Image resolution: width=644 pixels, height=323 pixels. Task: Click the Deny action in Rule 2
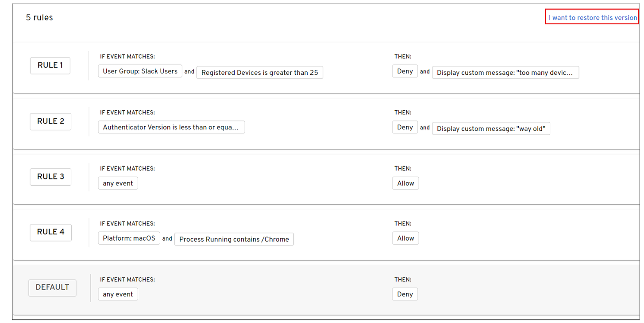pyautogui.click(x=405, y=127)
